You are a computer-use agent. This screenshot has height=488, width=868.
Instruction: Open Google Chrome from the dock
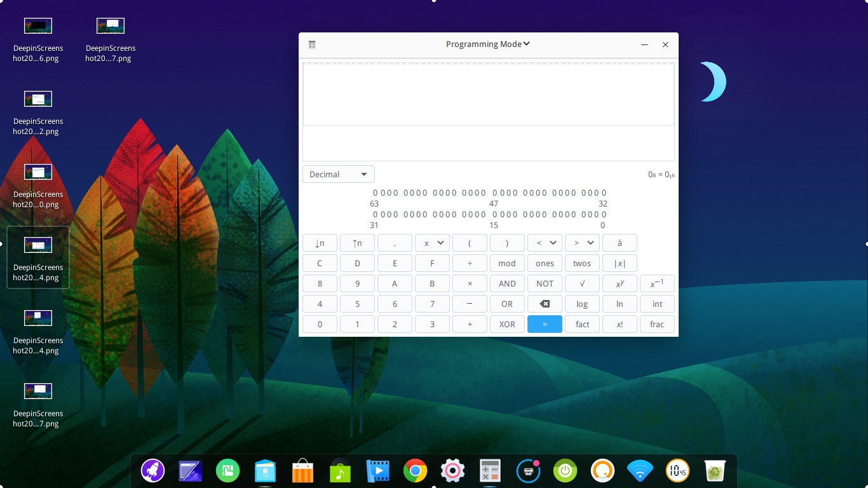click(415, 471)
